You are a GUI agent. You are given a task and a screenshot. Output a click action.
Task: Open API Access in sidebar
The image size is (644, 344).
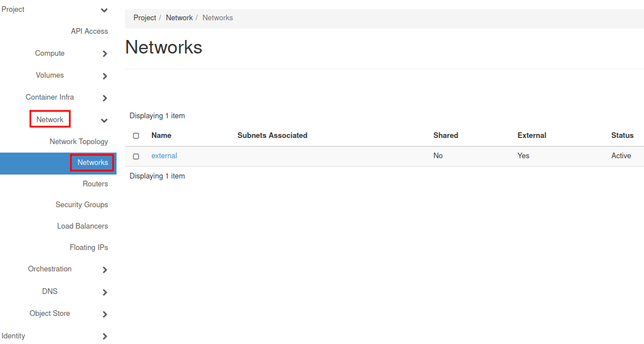pos(89,32)
